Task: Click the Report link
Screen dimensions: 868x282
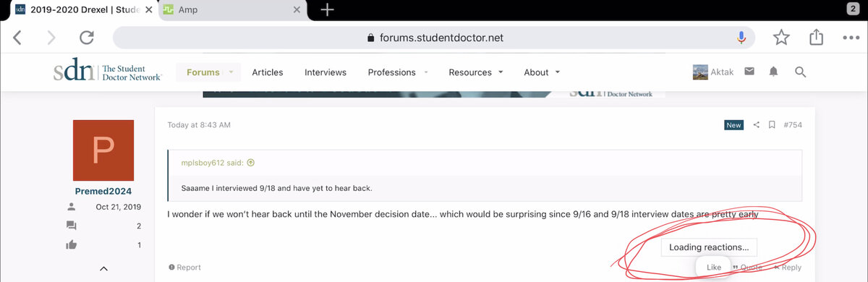Action: (x=184, y=268)
